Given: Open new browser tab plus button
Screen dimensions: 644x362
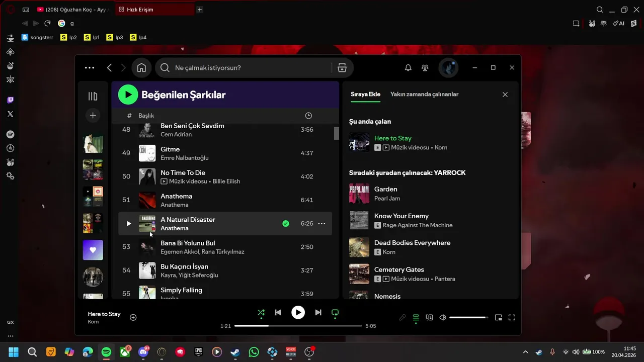Looking at the screenshot, I should click(x=200, y=10).
